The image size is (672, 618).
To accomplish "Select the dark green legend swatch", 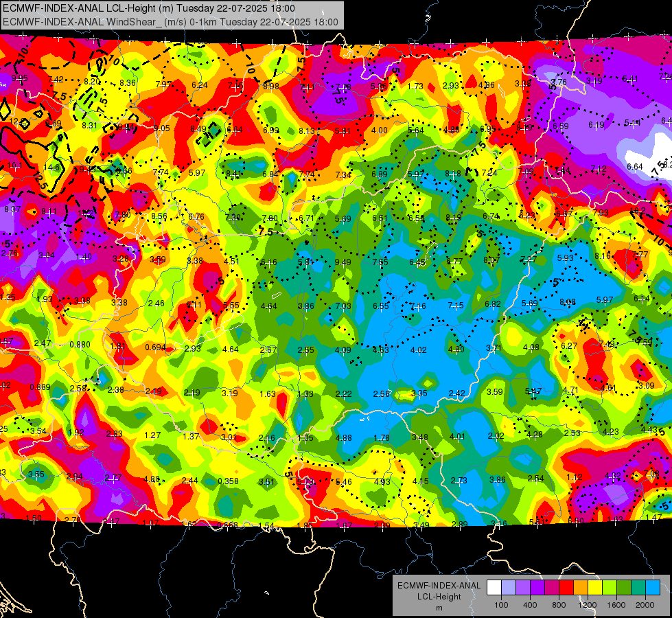I will coord(623,588).
